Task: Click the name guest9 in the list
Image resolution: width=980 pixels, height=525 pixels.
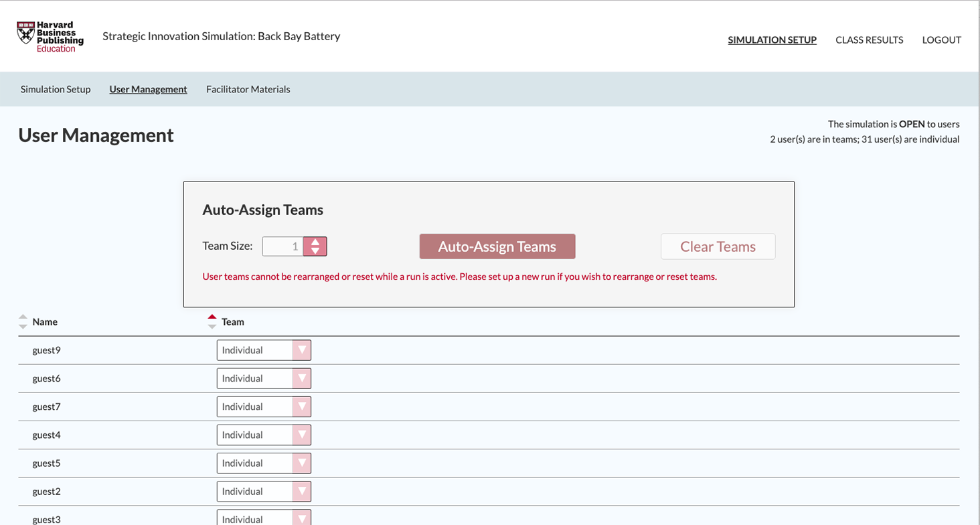Action: click(x=47, y=350)
